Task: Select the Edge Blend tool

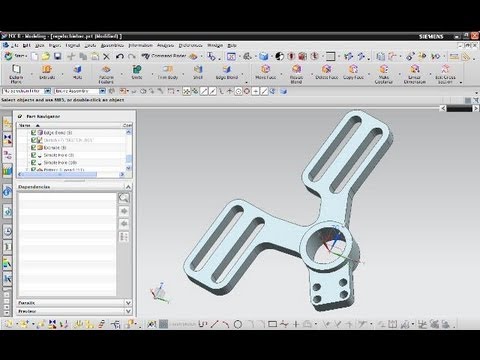Action: 227,72
